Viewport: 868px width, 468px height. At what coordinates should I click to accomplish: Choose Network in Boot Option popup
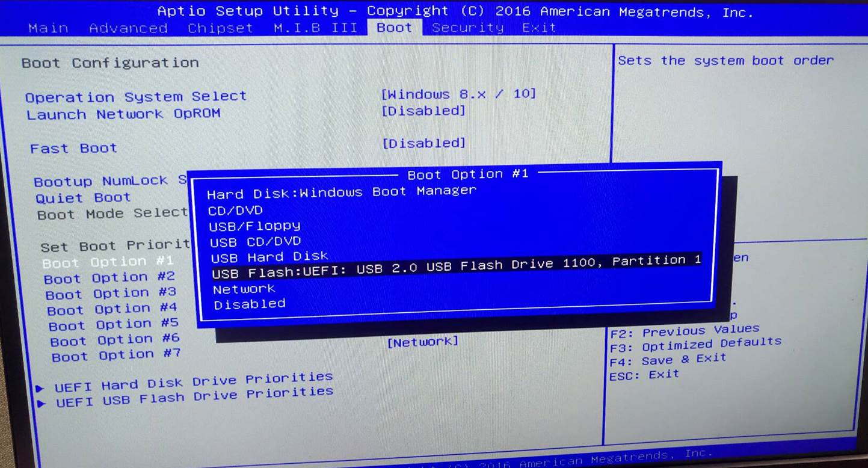pos(244,289)
